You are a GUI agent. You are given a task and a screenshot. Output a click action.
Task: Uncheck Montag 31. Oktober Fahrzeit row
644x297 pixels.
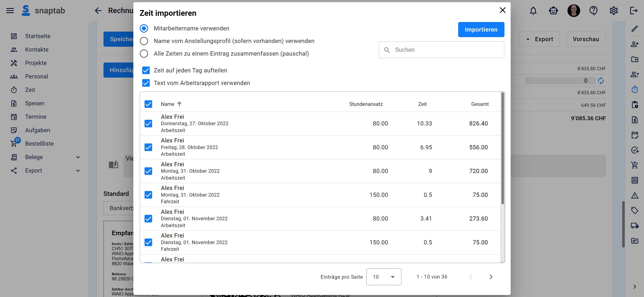[148, 195]
